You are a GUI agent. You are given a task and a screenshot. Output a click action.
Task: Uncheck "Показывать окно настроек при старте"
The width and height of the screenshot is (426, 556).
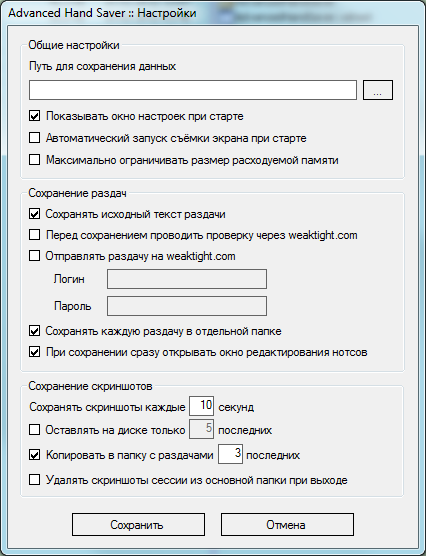(x=34, y=116)
